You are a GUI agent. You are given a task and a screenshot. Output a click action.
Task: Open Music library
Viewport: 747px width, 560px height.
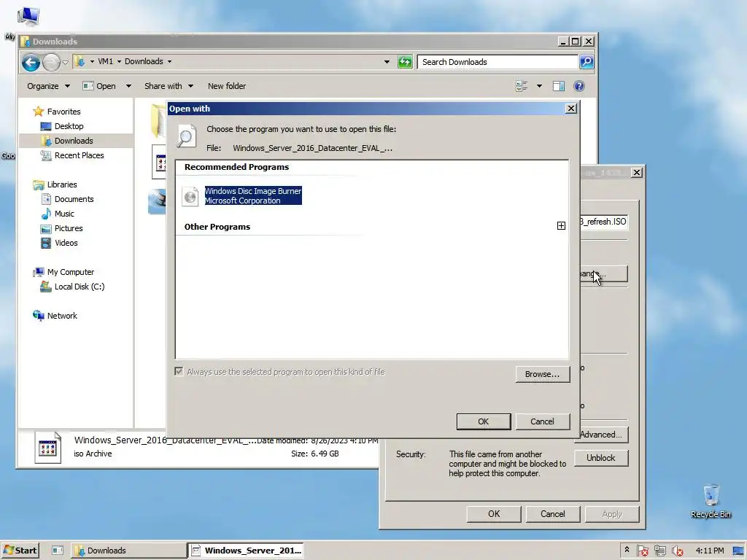[x=64, y=214]
